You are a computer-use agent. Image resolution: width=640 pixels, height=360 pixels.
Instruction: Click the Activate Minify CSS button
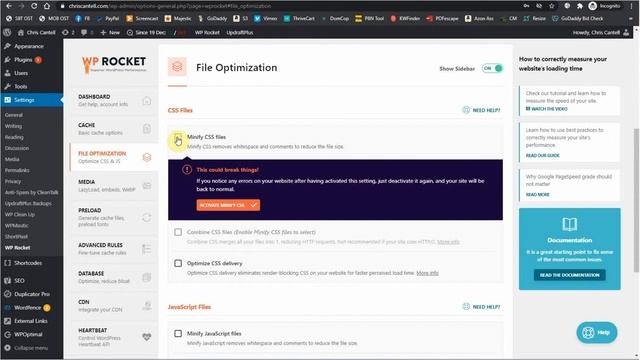[228, 205]
